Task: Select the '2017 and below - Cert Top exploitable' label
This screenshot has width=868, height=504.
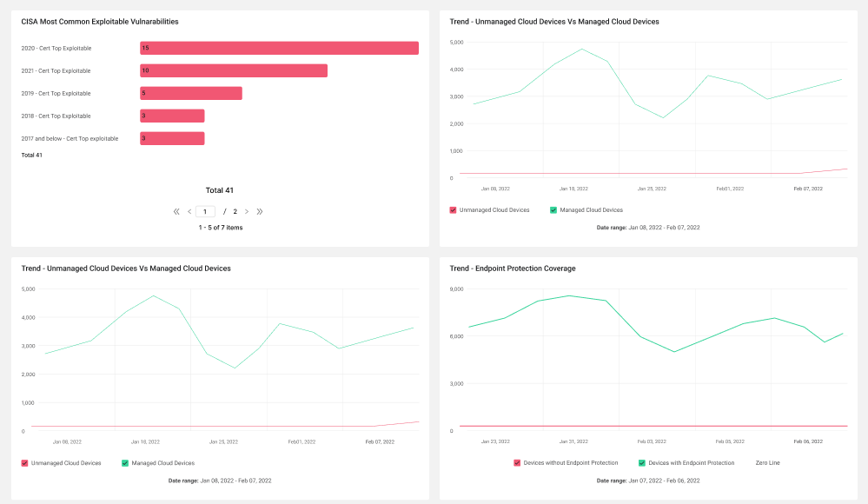Action: pyautogui.click(x=70, y=139)
